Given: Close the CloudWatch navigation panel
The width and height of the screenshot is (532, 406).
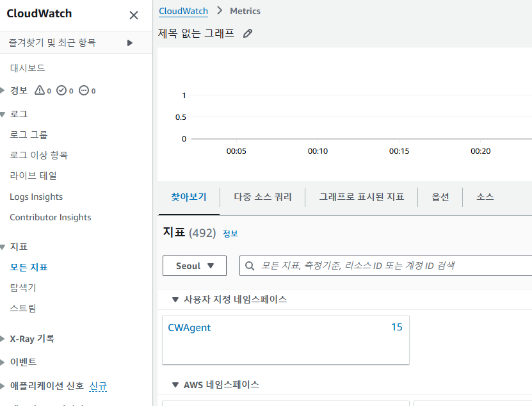Looking at the screenshot, I should click(134, 15).
